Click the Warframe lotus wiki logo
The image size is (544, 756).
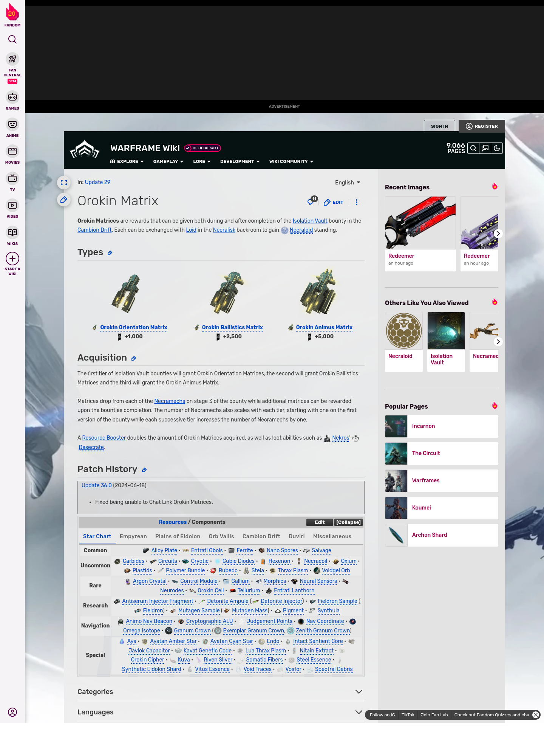(85, 149)
